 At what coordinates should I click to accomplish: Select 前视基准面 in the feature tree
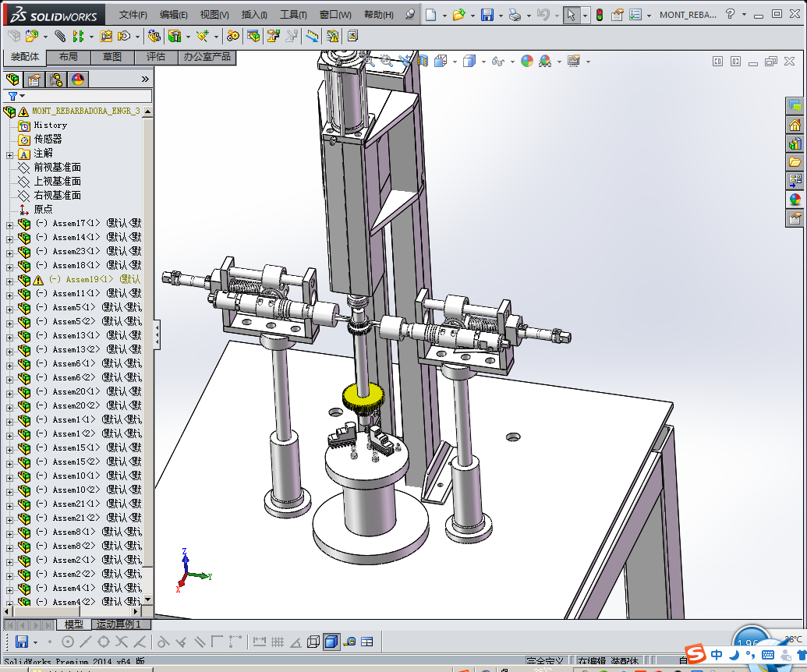click(57, 168)
